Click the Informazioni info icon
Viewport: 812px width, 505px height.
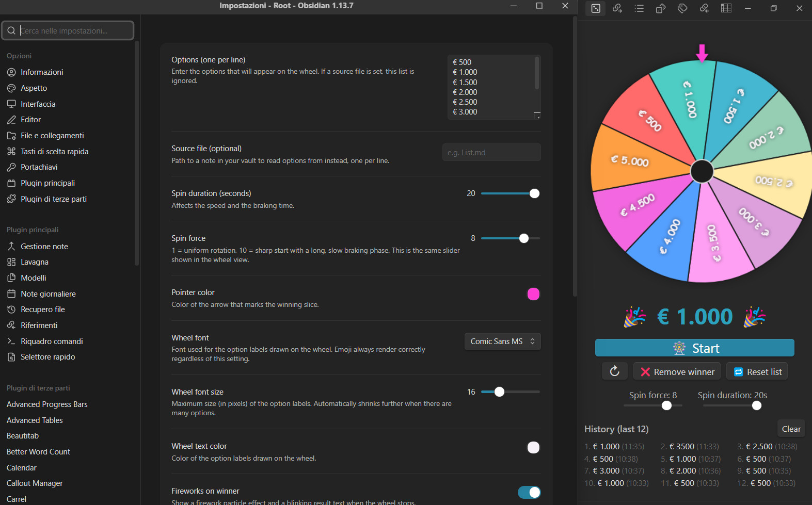click(11, 72)
